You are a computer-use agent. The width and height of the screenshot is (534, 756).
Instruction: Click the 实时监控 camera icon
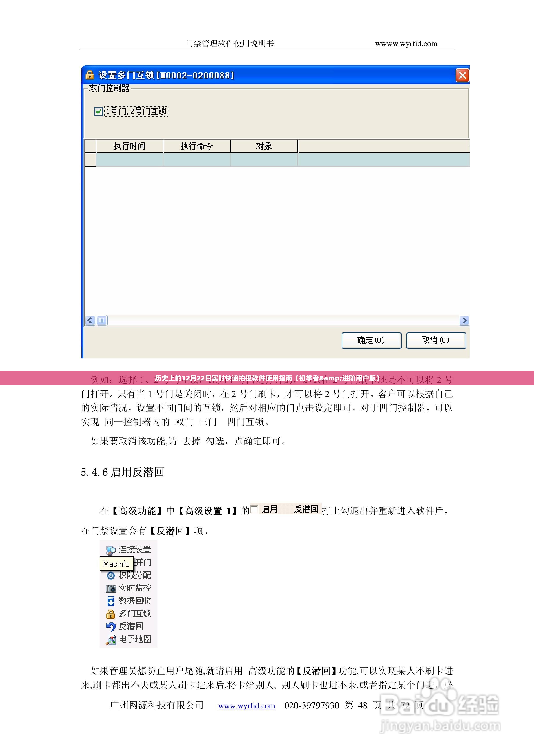point(111,588)
